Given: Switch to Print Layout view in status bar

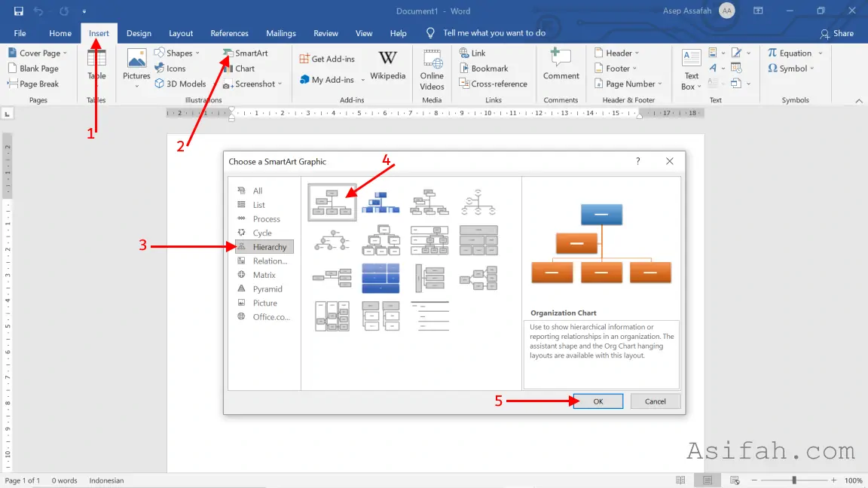Looking at the screenshot, I should pyautogui.click(x=708, y=480).
